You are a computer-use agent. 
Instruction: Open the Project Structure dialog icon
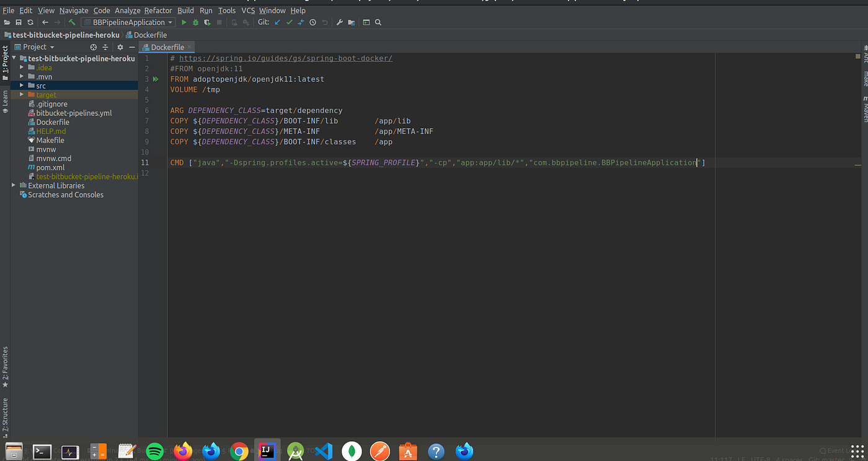[x=351, y=22]
